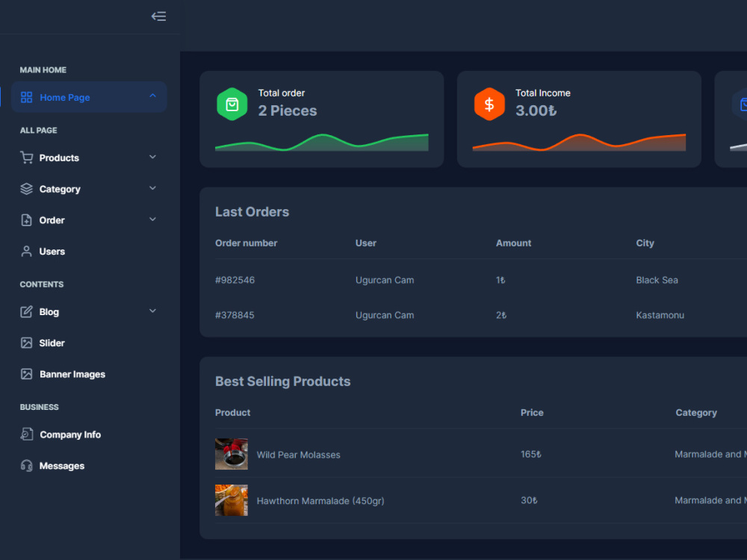This screenshot has width=747, height=560.
Task: Click the User column header
Action: [366, 243]
